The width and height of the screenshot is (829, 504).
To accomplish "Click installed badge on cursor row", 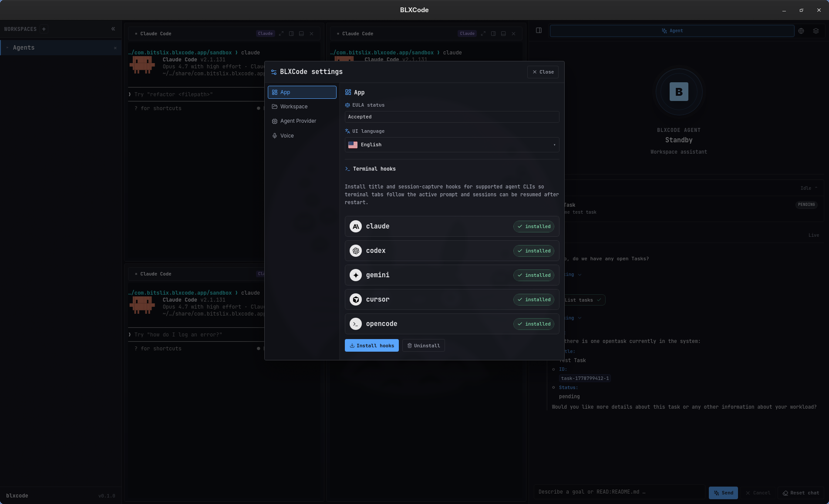I will (533, 299).
